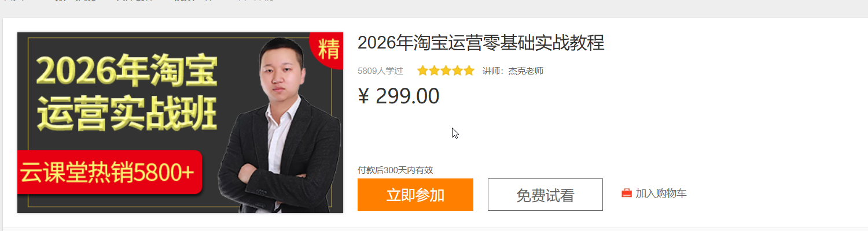Click the second yellow rating star

click(x=434, y=71)
